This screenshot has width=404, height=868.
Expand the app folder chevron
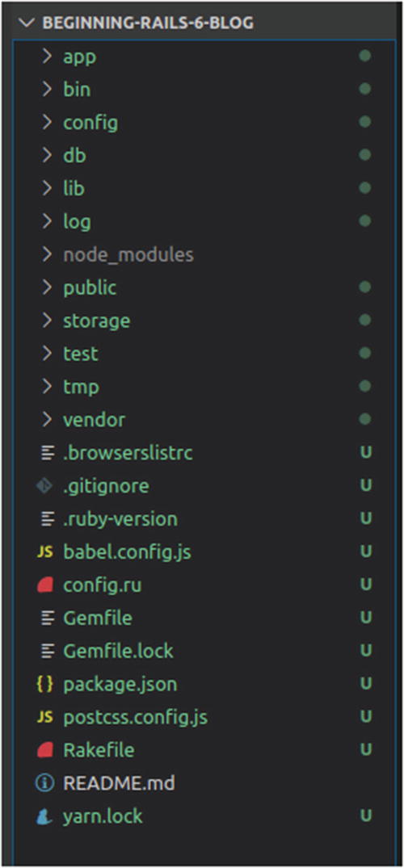48,56
